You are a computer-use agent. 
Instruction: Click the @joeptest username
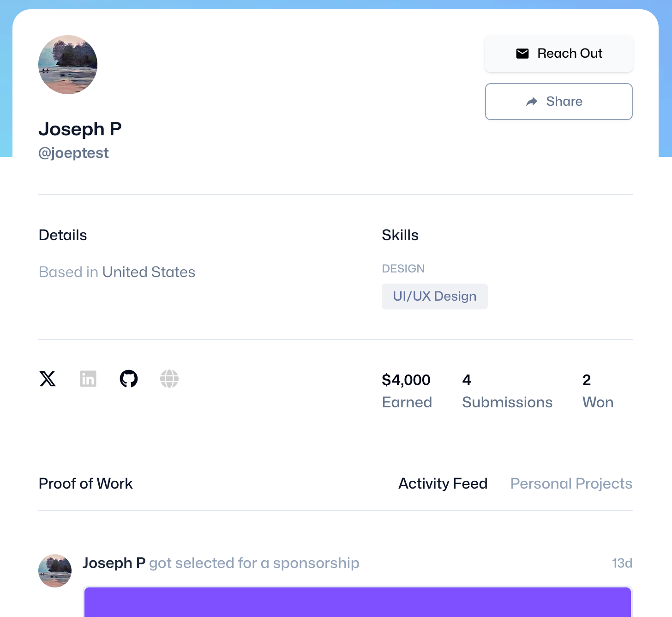[74, 153]
